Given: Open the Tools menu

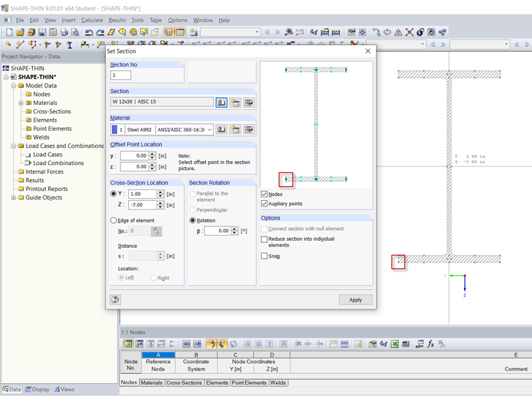Looking at the screenshot, I should point(137,20).
